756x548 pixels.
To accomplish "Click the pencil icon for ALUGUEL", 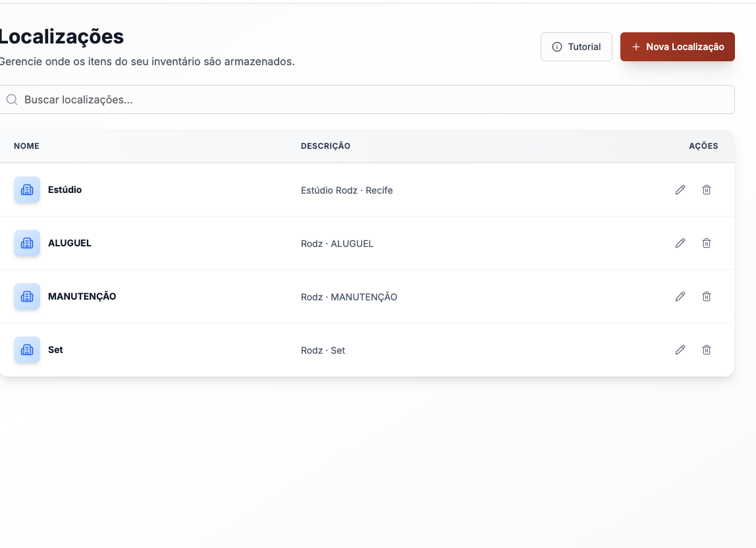I will (680, 243).
